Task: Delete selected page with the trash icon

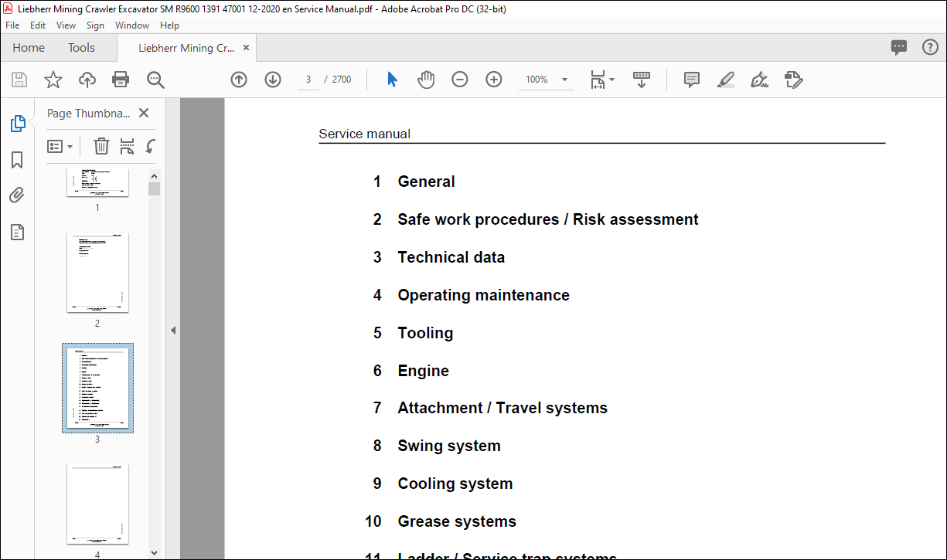Action: pyautogui.click(x=101, y=146)
